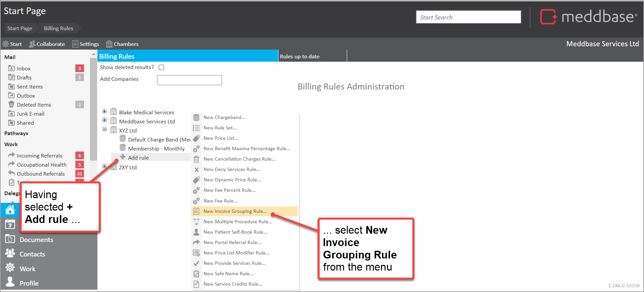Viewport: 644px width, 292px height.
Task: Go to Start Page breadcrumb
Action: [x=20, y=28]
